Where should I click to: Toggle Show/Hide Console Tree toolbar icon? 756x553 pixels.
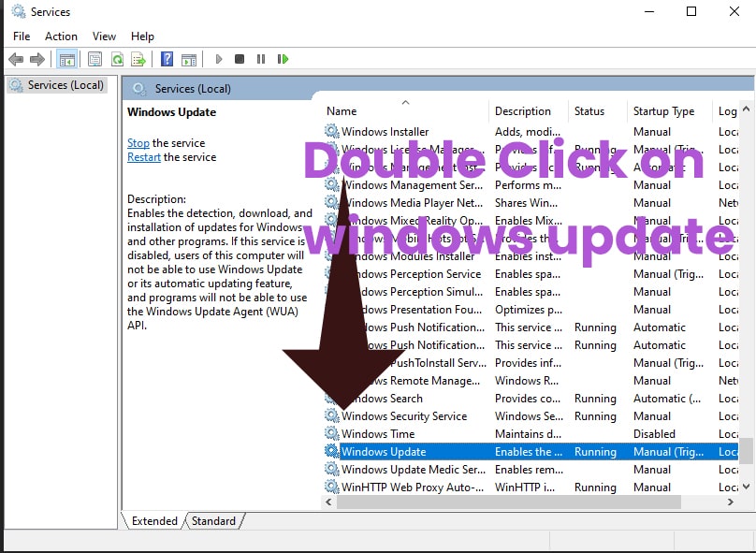click(x=66, y=59)
